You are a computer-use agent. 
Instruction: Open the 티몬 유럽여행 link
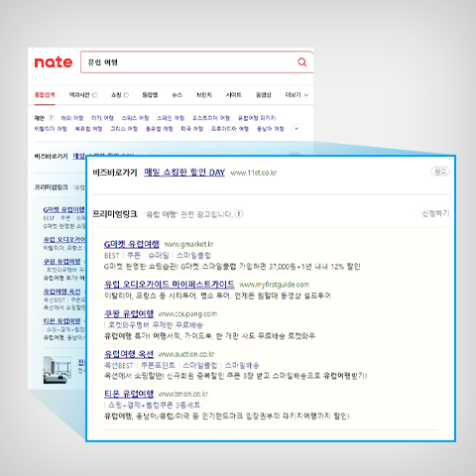tap(129, 394)
